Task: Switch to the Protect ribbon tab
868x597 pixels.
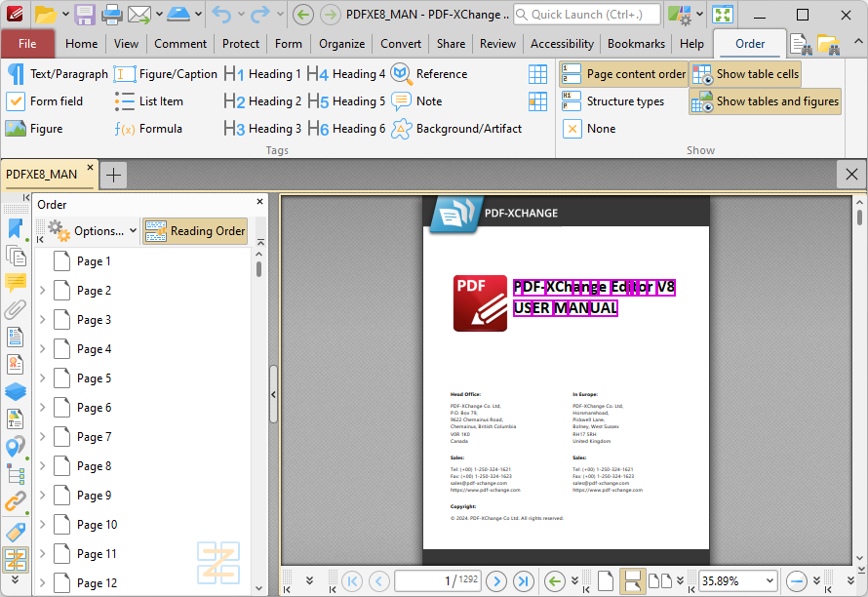Action: [x=241, y=44]
